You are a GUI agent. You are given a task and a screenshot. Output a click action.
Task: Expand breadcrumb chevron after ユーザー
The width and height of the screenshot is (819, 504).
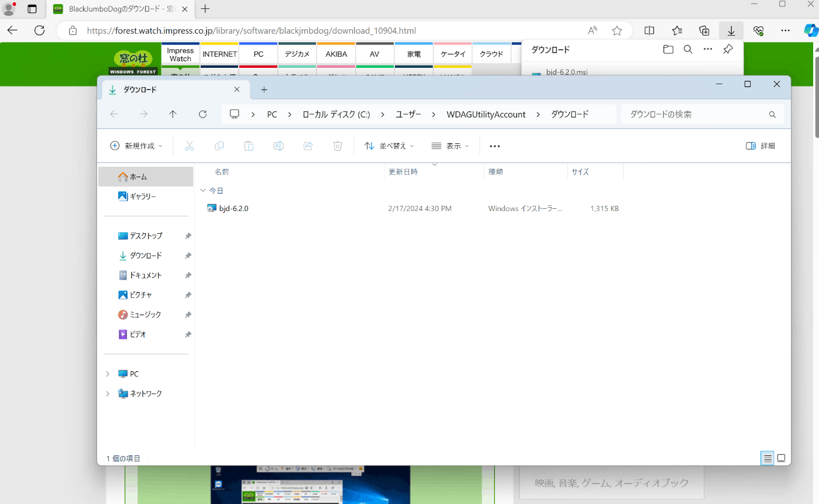433,115
